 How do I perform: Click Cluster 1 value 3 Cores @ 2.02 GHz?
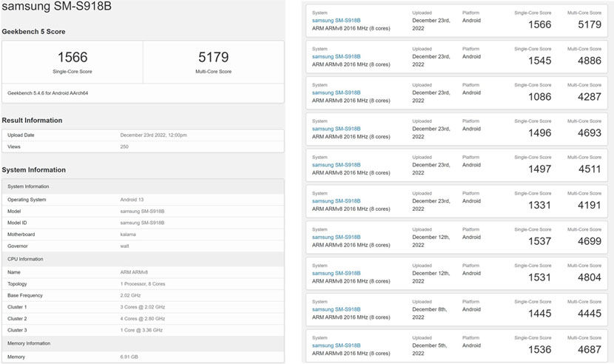pos(143,307)
